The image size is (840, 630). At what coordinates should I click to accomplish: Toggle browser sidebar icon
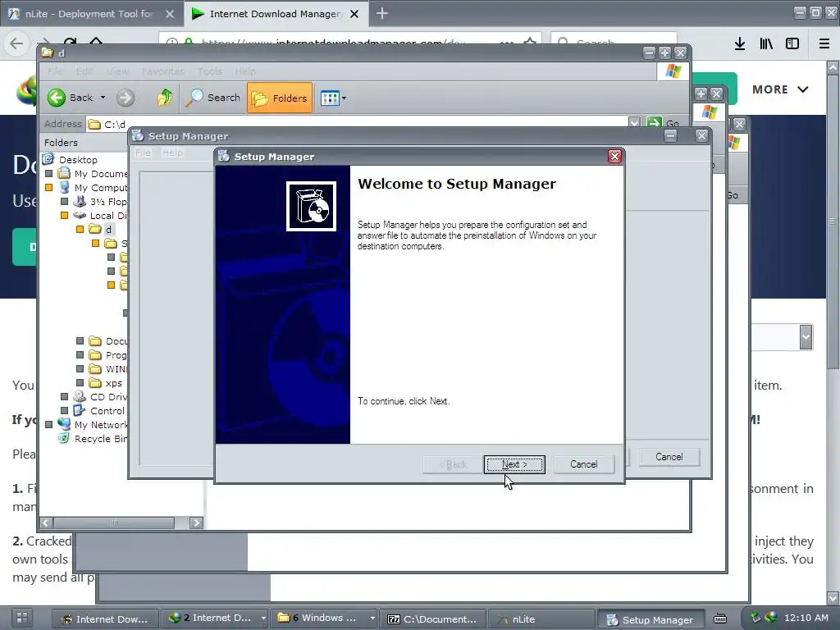792,43
